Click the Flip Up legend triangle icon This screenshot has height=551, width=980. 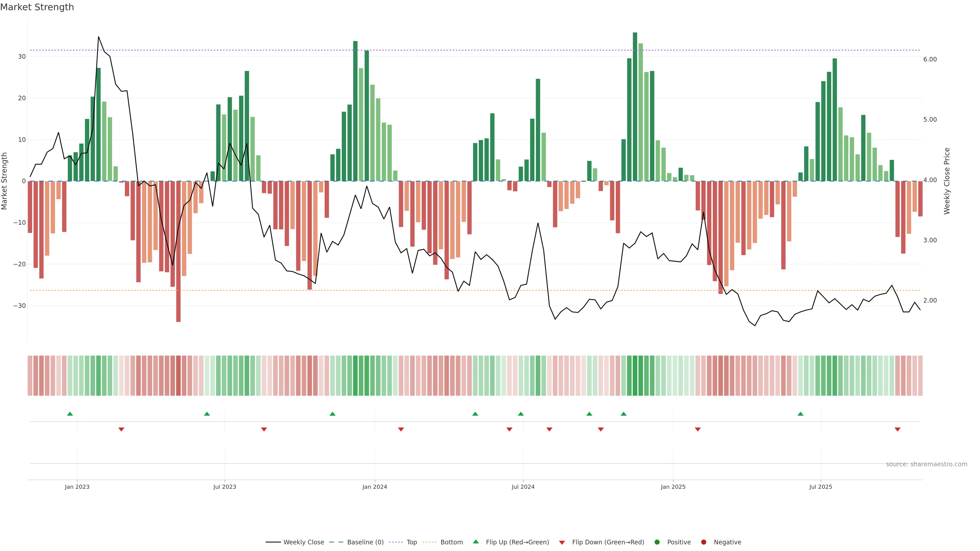(475, 542)
